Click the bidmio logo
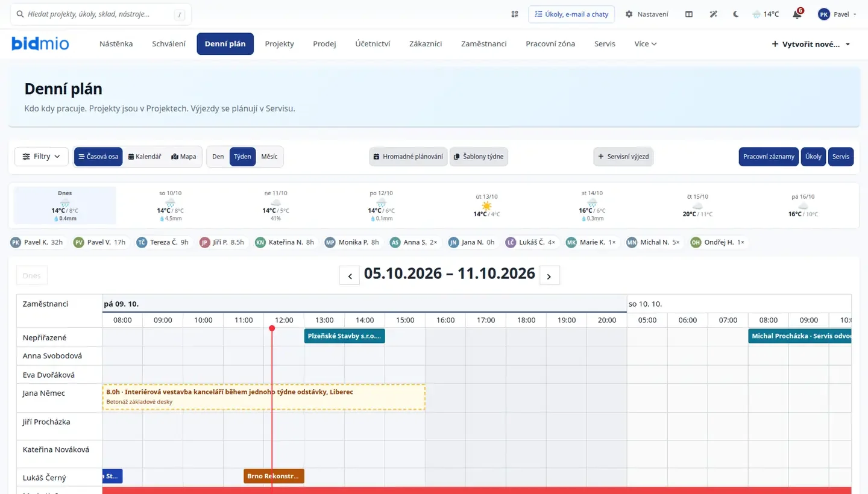The height and width of the screenshot is (494, 868). 40,43
